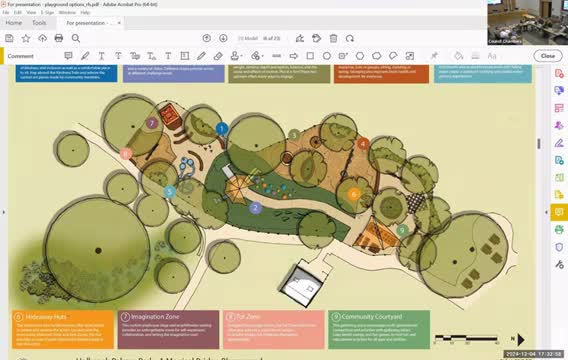
Task: Select the insert text at cursor tool
Action: tap(151, 56)
